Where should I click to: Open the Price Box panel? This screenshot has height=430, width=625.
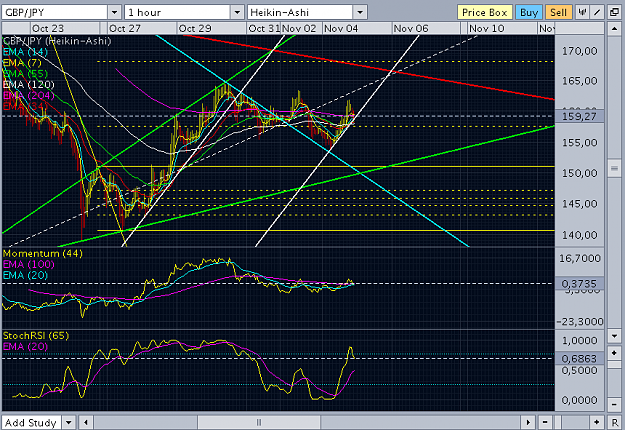484,12
